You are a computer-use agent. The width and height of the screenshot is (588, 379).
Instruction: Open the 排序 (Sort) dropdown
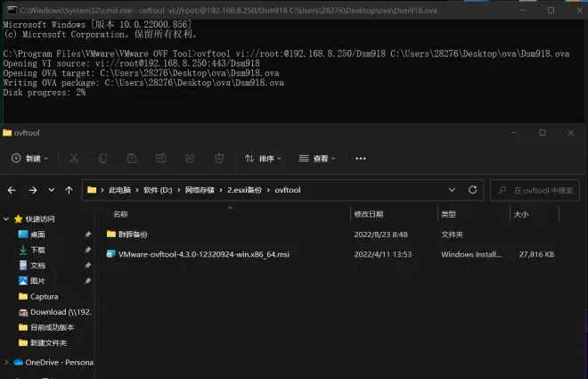coord(263,159)
